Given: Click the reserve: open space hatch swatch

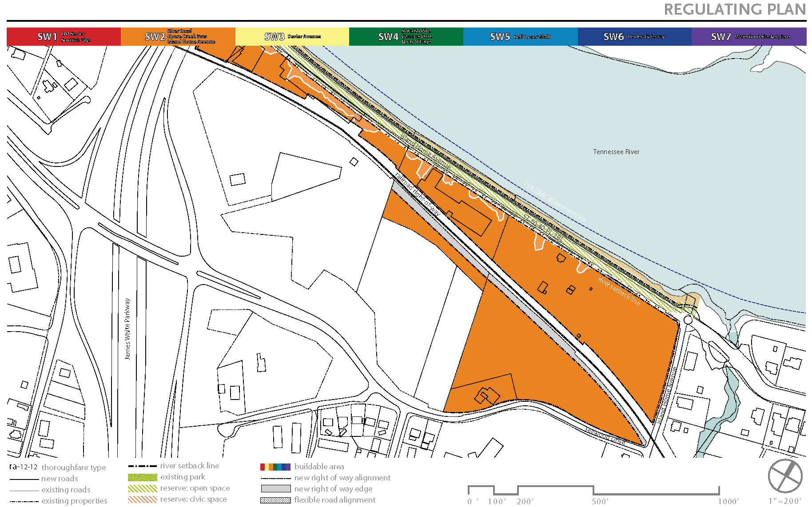Looking at the screenshot, I should tap(142, 488).
